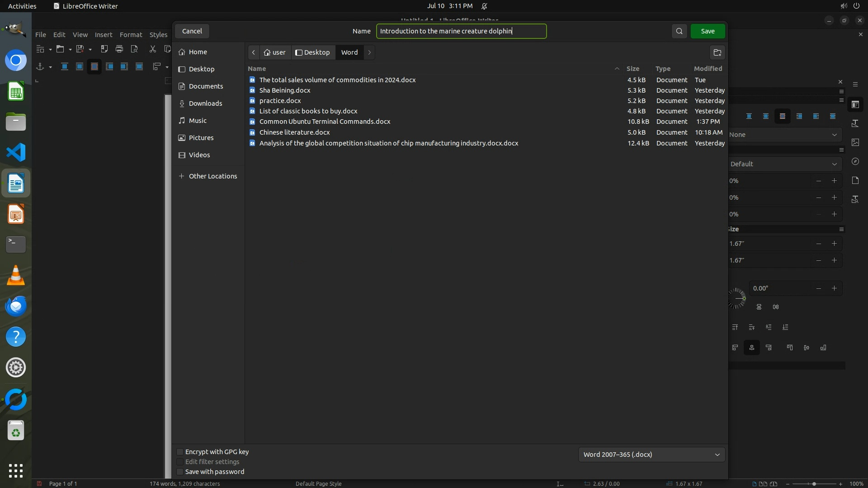Open the Word 2007-365 file type dropdown
The height and width of the screenshot is (488, 868).
tap(651, 455)
